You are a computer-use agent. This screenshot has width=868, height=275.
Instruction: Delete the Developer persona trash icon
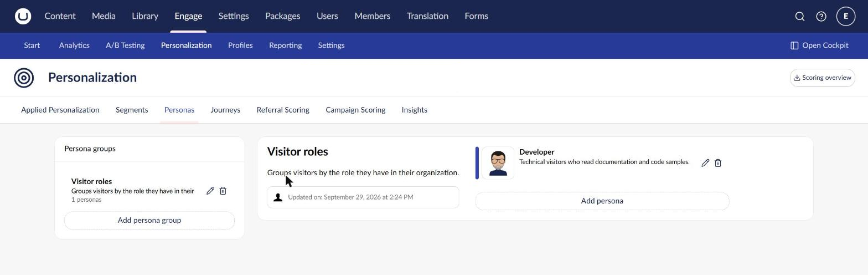tap(718, 163)
